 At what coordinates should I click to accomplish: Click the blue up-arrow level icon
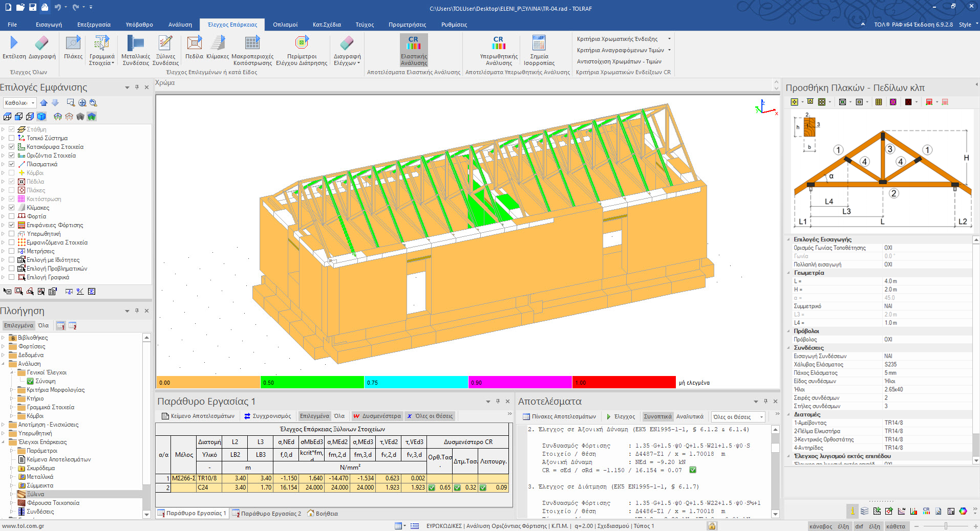44,103
